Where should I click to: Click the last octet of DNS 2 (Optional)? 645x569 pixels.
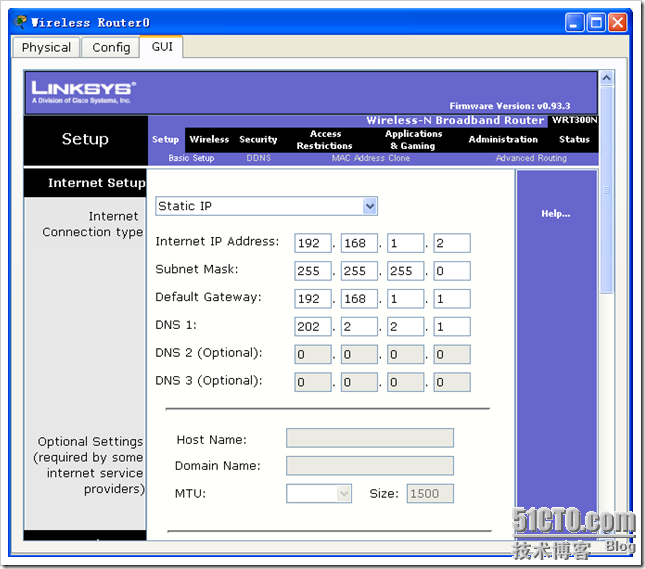pos(452,355)
